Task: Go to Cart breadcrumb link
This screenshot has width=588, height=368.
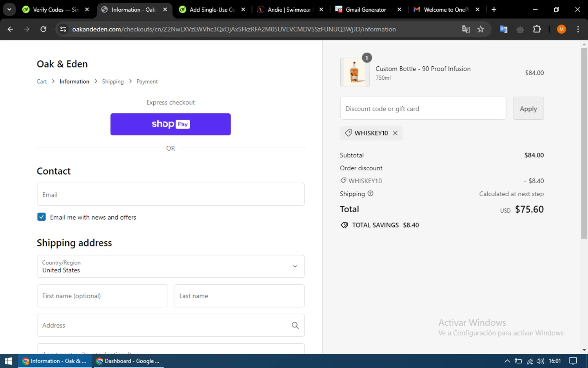Action: [x=42, y=82]
